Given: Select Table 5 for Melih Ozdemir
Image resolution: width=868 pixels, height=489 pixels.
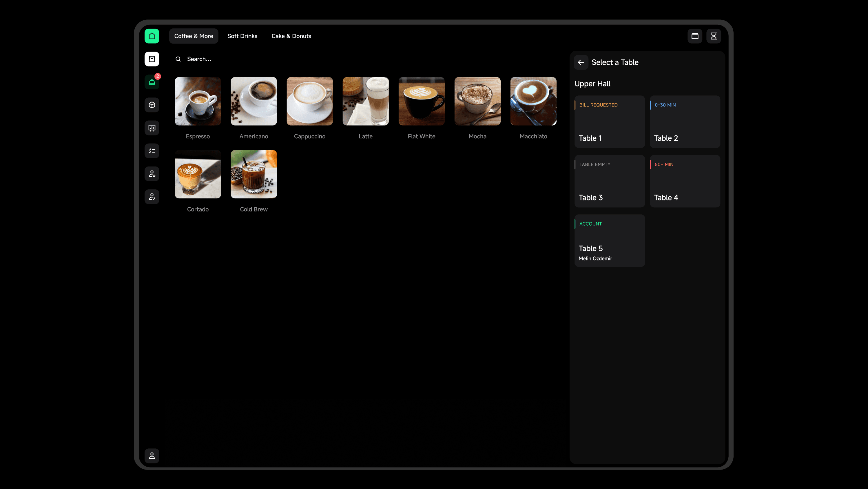Looking at the screenshot, I should 609,240.
